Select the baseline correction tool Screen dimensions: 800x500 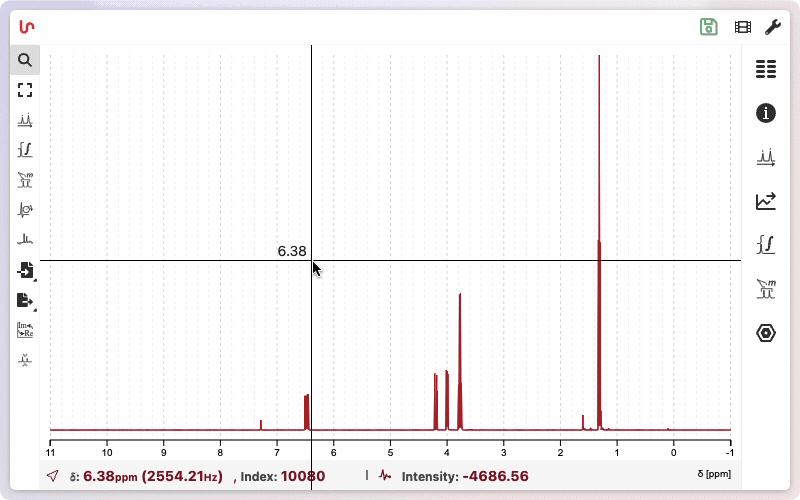pyautogui.click(x=25, y=240)
